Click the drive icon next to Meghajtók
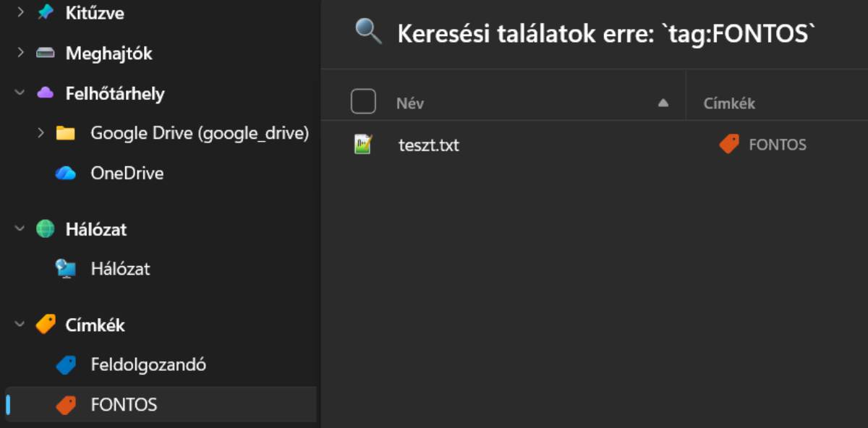Image resolution: width=868 pixels, height=428 pixels. click(x=46, y=54)
